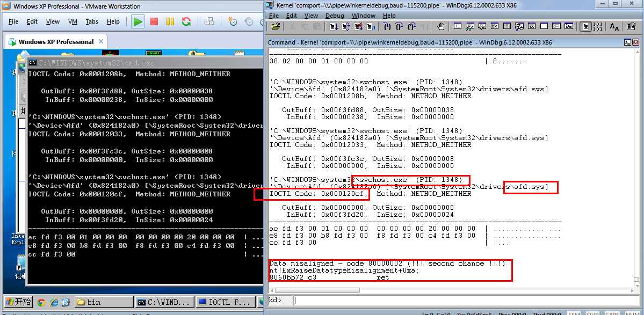Click the Go (run) icon in WinDbg toolbar
This screenshot has height=315, width=644.
pyautogui.click(x=334, y=27)
